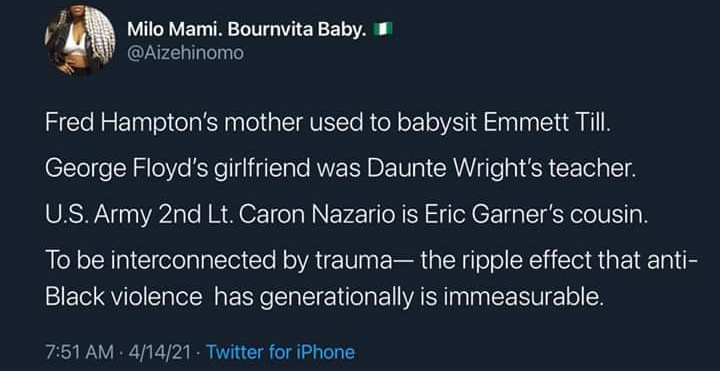Image resolution: width=720 pixels, height=371 pixels.
Task: Open the @Aizehinomo handle
Action: point(185,53)
